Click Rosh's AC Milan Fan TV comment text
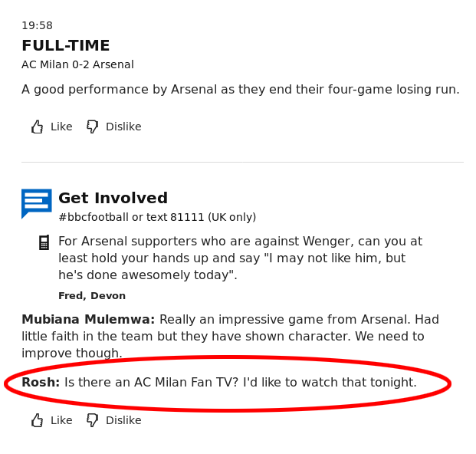 click(241, 383)
